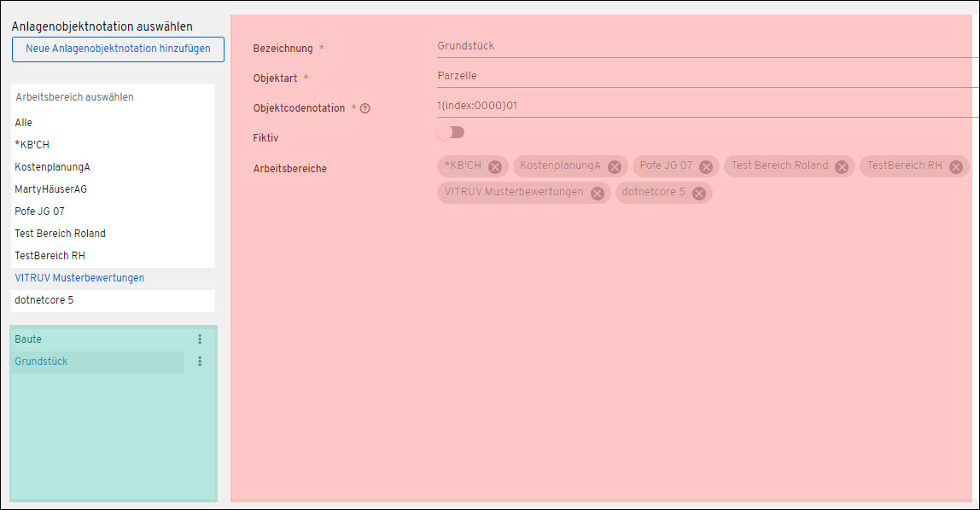Image resolution: width=980 pixels, height=510 pixels.
Task: Open three-dot menu for Grundstück
Action: click(200, 362)
